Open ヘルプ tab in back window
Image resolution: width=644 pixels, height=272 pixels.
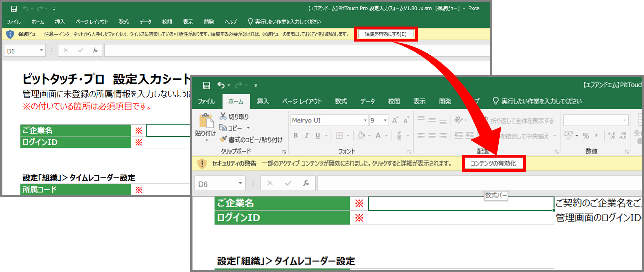(x=231, y=22)
